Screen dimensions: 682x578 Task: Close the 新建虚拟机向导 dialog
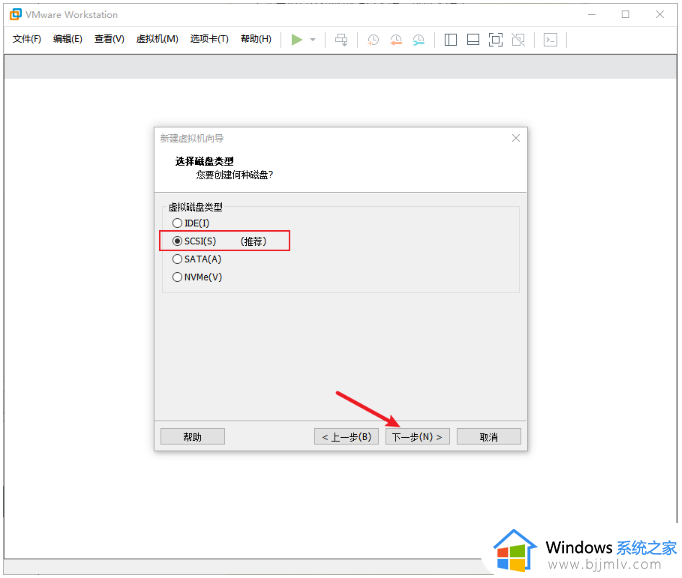click(516, 138)
